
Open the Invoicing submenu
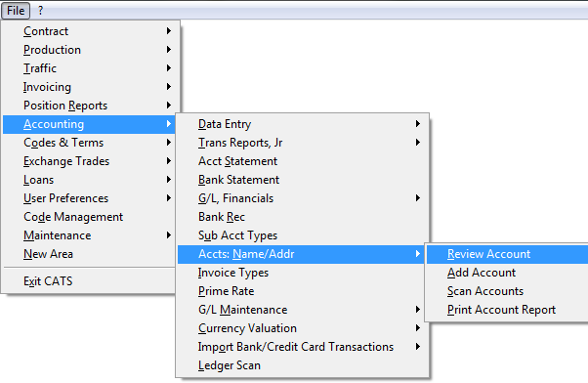point(89,87)
